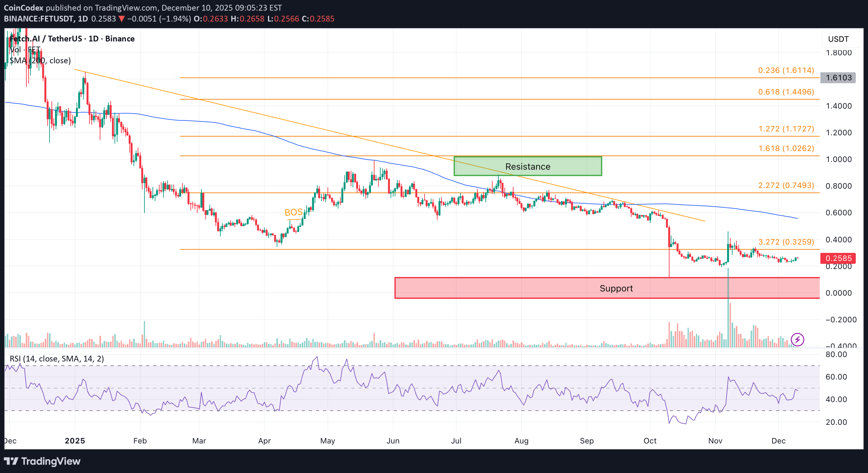Click the red down-arrow price change indicator
868x473 pixels.
(x=122, y=19)
